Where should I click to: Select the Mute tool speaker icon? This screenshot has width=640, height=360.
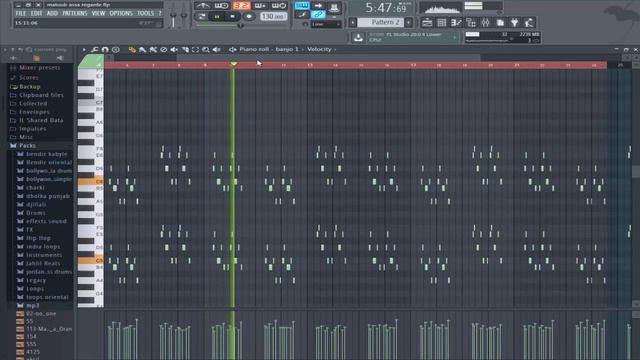click(174, 49)
